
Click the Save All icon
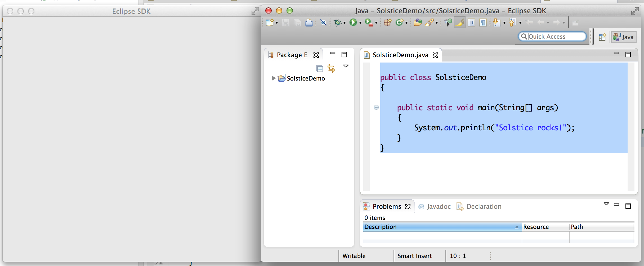click(x=297, y=23)
